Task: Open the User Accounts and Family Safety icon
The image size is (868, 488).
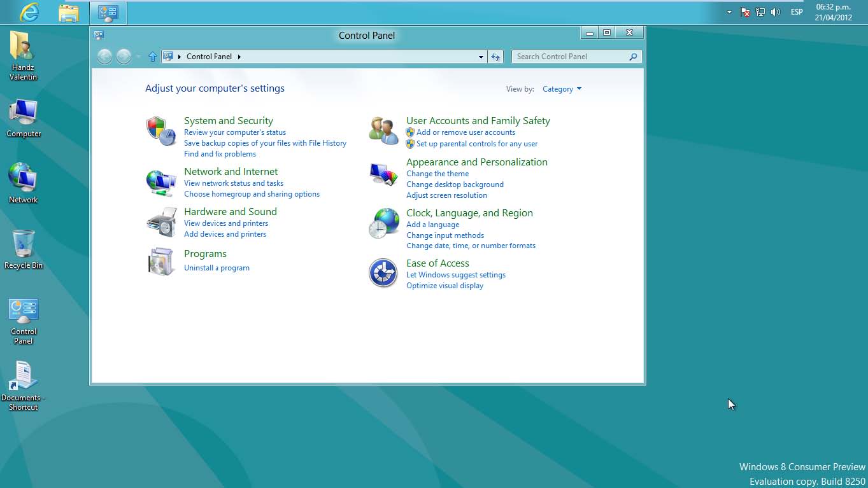Action: (383, 131)
